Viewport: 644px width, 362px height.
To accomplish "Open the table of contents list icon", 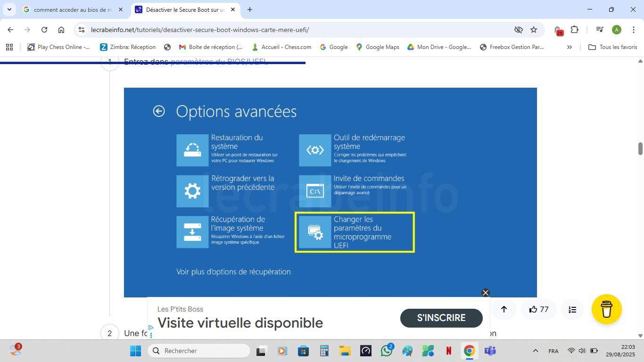I will tap(572, 309).
